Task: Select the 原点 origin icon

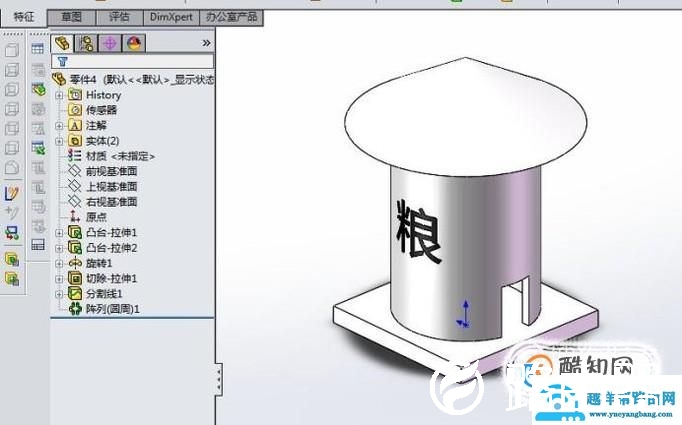Action: point(75,217)
